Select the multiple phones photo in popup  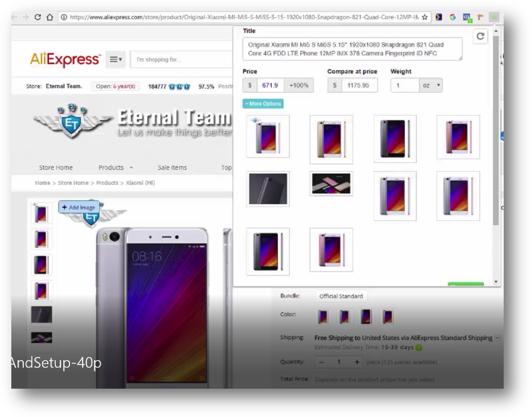(x=331, y=184)
